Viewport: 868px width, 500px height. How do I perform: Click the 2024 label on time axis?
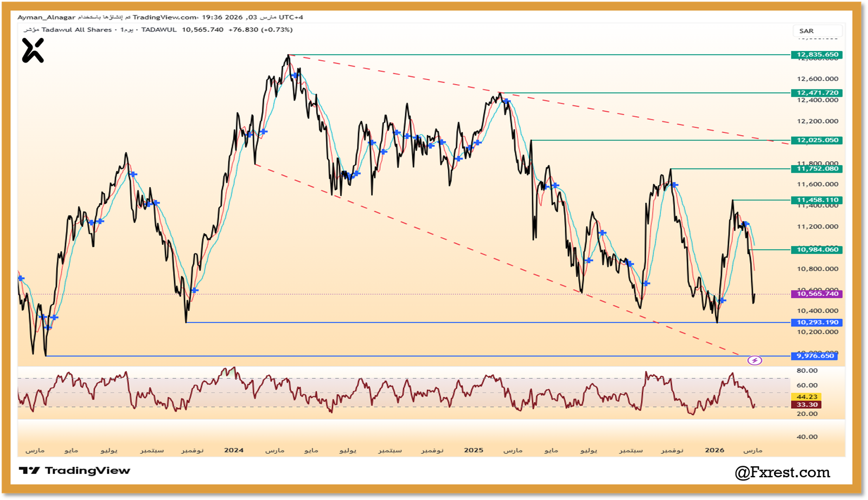(x=234, y=450)
